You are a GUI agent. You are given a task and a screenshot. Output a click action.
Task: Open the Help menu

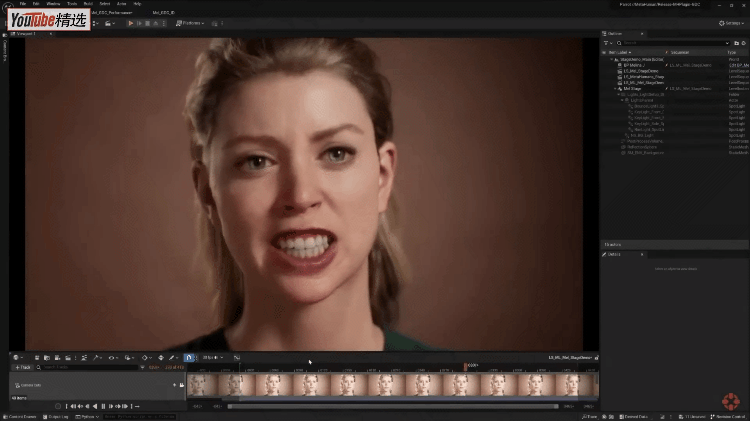[x=137, y=3]
